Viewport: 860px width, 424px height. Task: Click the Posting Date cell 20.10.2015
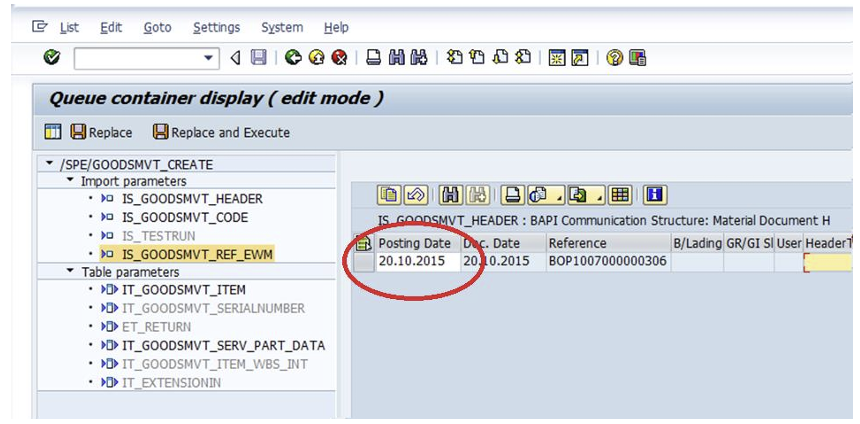(x=417, y=262)
